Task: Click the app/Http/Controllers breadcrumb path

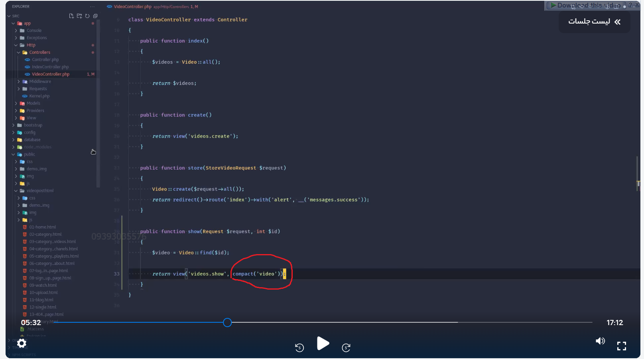Action: tap(171, 7)
